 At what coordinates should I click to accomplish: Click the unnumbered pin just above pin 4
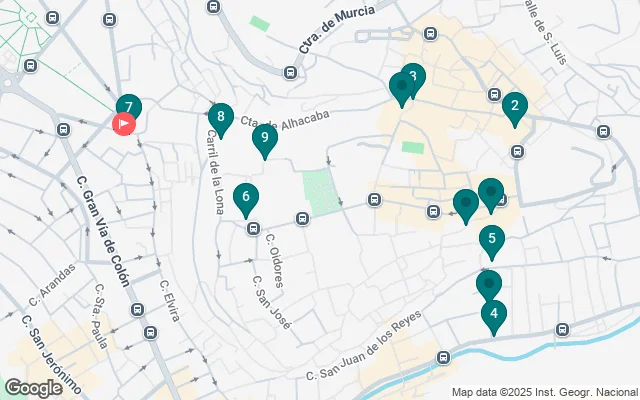coord(489,288)
